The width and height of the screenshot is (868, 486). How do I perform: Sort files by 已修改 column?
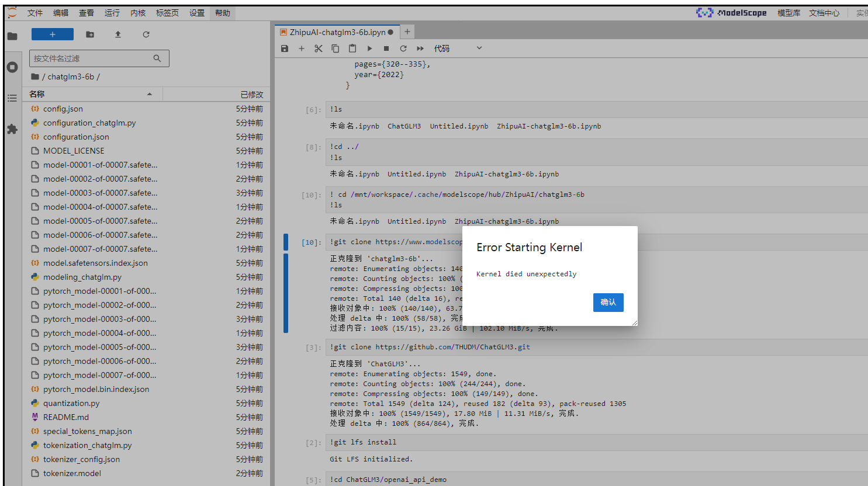[x=252, y=94]
